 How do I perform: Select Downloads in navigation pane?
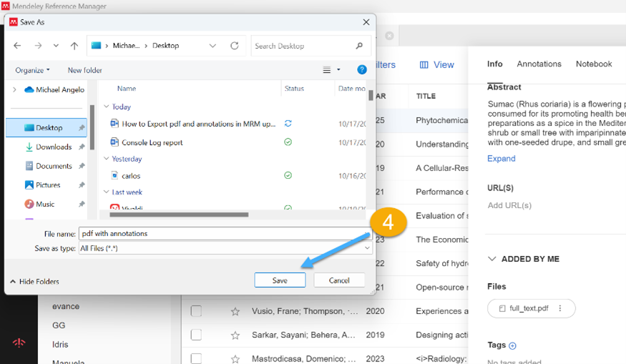pyautogui.click(x=49, y=147)
